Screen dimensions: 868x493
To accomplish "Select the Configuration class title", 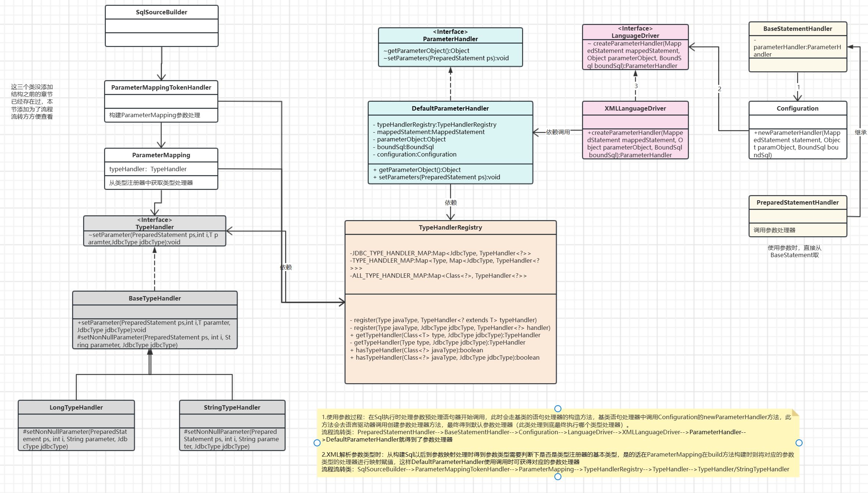I will click(x=797, y=108).
